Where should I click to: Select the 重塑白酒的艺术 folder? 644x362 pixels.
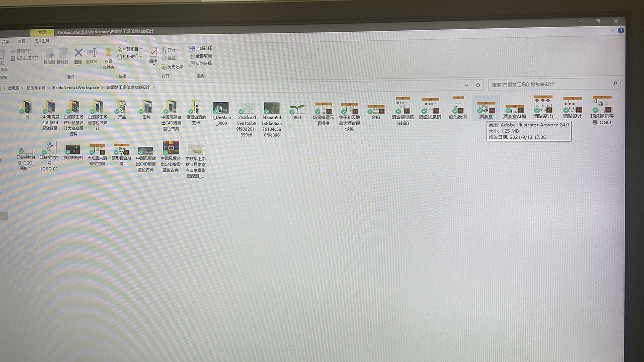click(196, 113)
